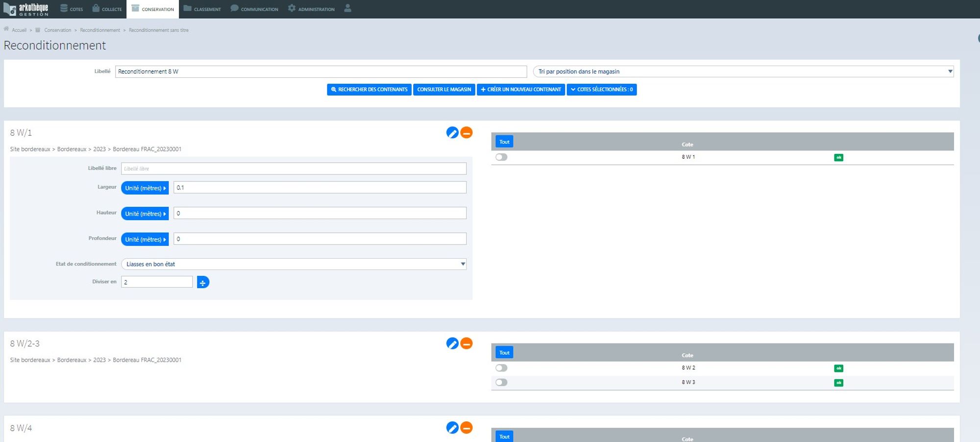
Task: Open the user profile icon in top bar
Action: click(x=347, y=8)
